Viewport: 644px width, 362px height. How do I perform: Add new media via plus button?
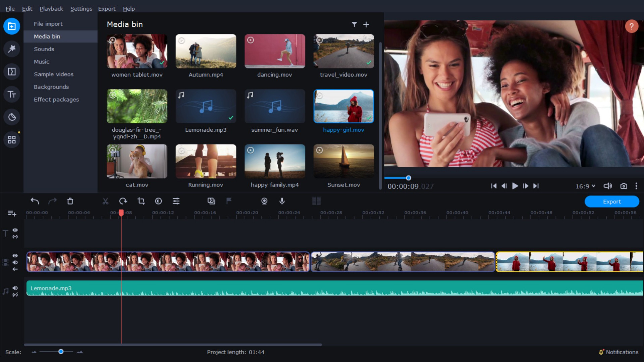click(366, 24)
